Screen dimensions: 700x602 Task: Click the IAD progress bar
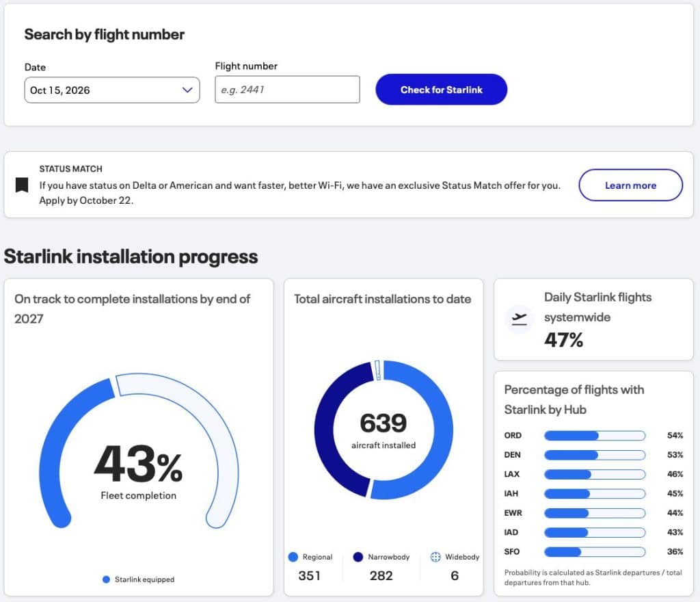point(595,532)
